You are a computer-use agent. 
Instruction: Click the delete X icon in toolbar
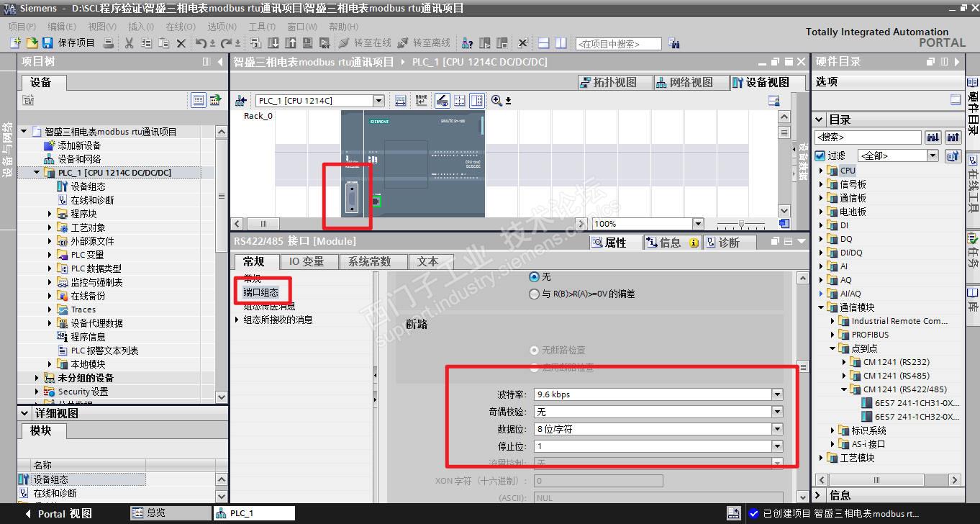point(181,43)
